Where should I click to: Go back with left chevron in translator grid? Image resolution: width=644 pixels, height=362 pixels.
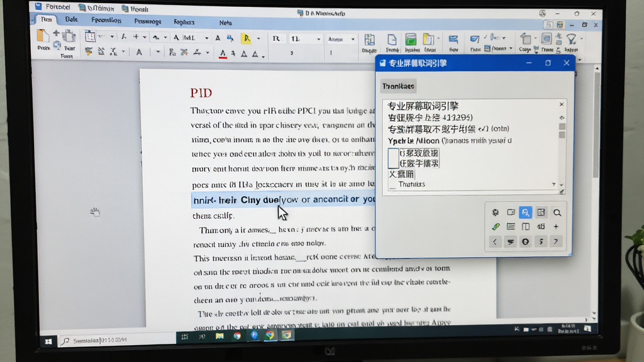point(495,242)
